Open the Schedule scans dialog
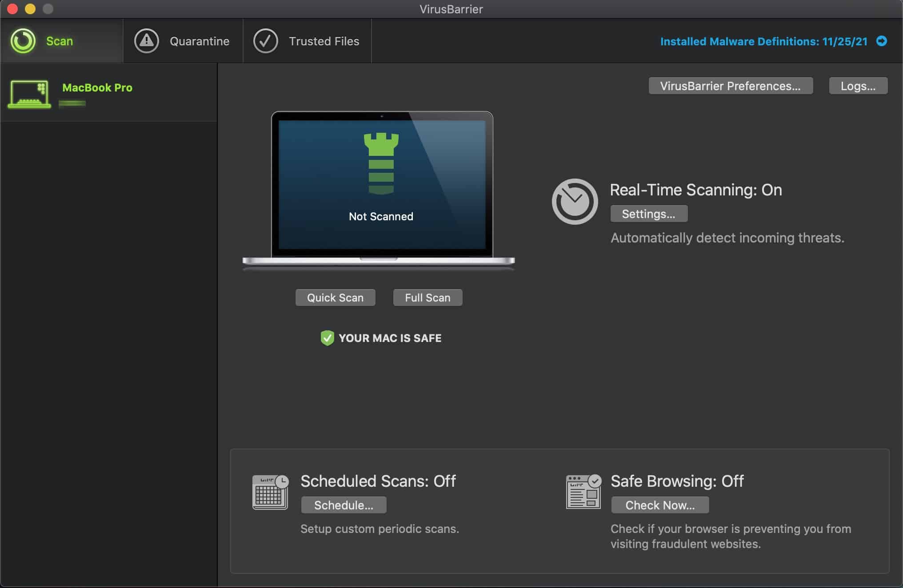The width and height of the screenshot is (903, 588). click(344, 505)
